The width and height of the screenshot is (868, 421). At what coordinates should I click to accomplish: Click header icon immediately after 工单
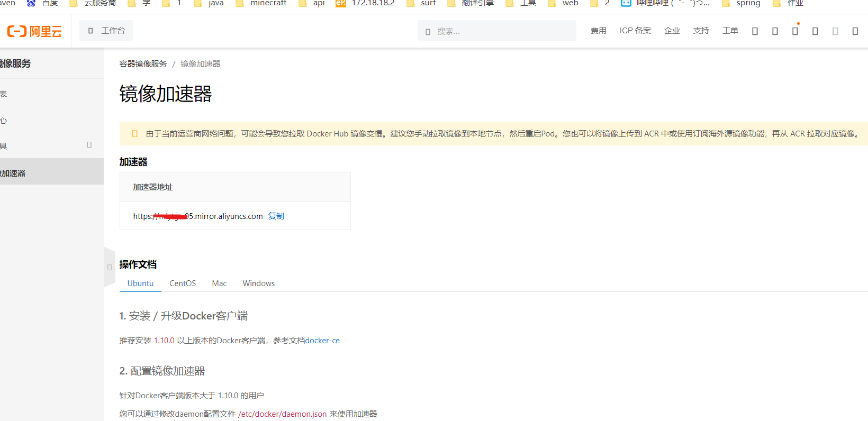pos(755,31)
